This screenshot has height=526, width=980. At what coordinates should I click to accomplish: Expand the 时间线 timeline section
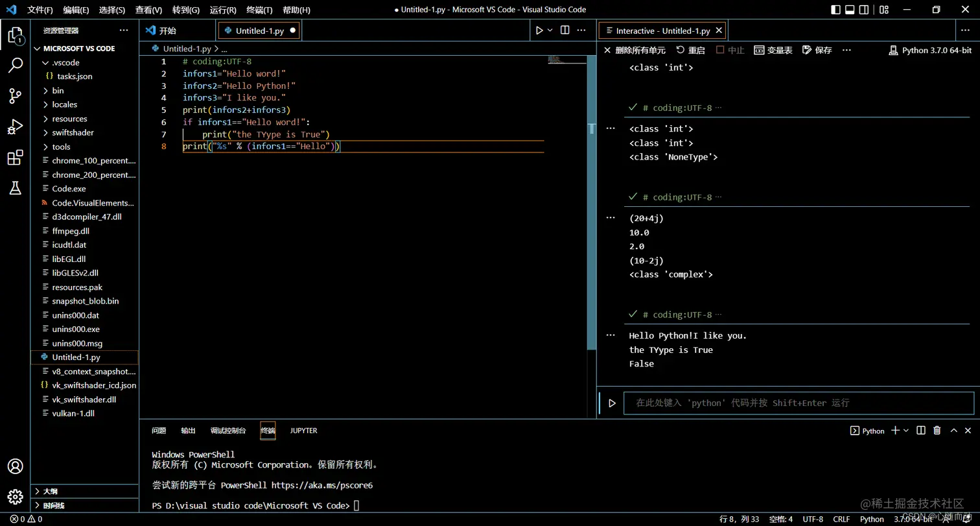(53, 505)
